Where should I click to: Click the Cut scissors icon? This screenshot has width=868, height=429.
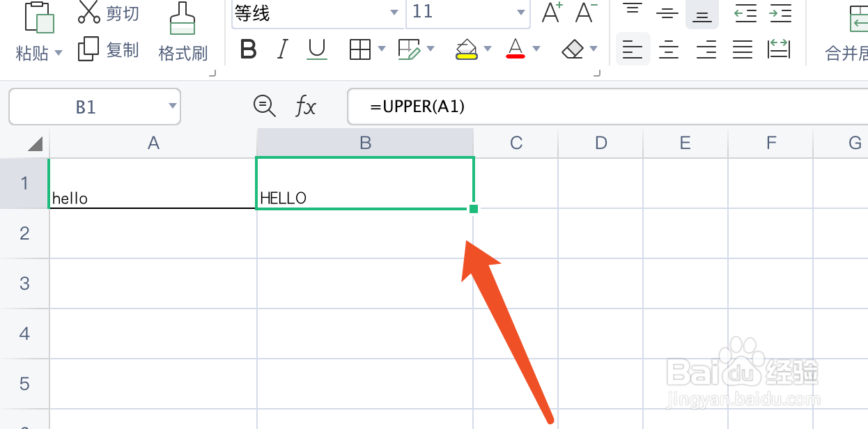coord(88,12)
